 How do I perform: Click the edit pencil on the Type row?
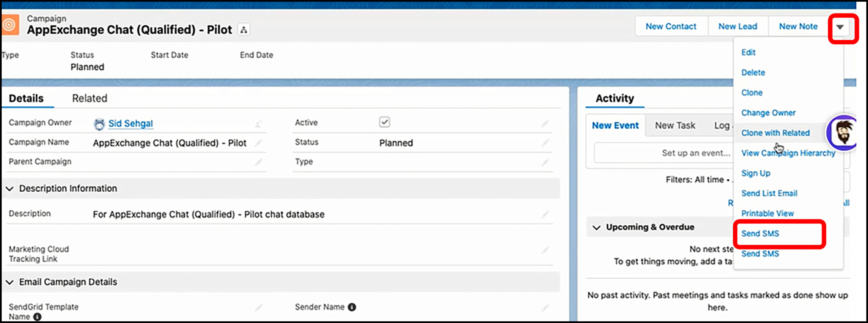[x=545, y=162]
